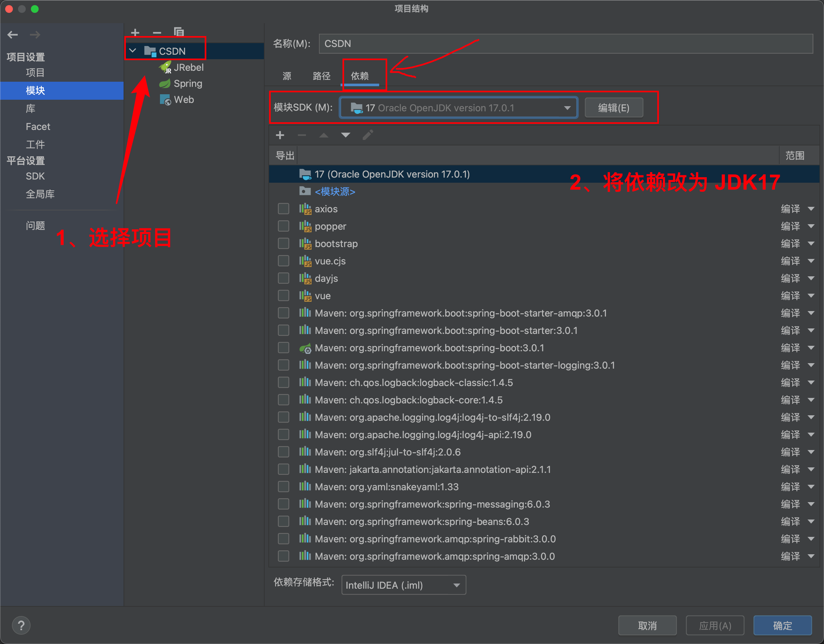Check the export box for bootstrap
Viewport: 824px width, 644px height.
[283, 244]
